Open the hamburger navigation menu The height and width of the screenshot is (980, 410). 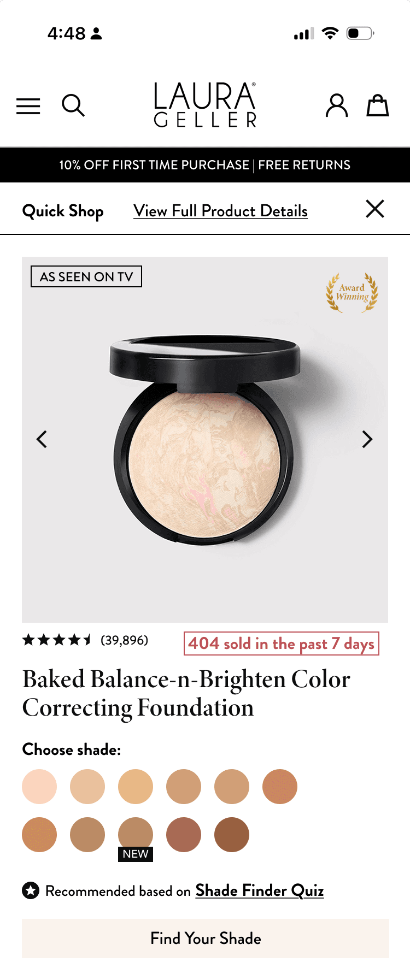point(28,105)
